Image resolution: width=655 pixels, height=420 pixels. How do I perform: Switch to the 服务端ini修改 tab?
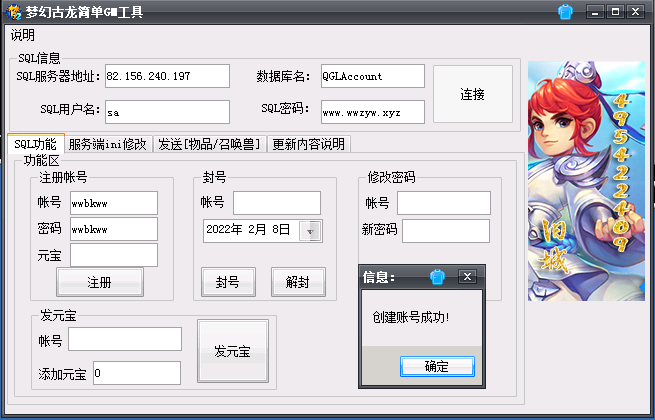pos(108,145)
